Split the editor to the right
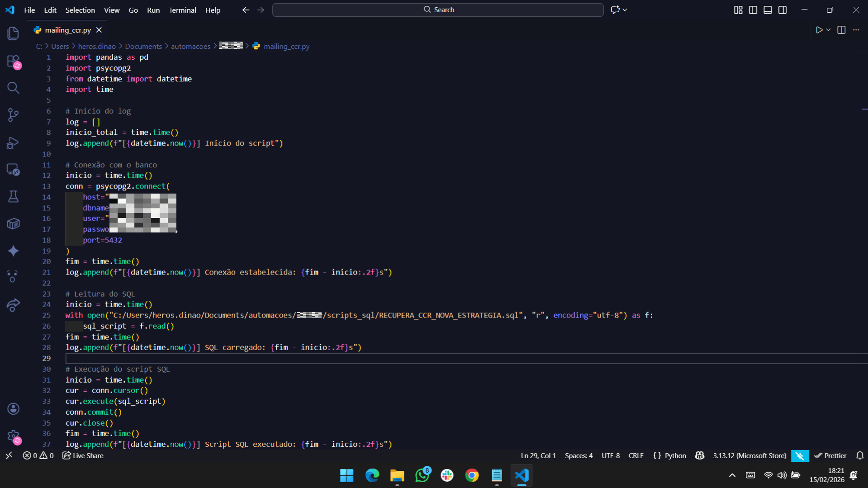The height and width of the screenshot is (488, 868). pos(841,30)
